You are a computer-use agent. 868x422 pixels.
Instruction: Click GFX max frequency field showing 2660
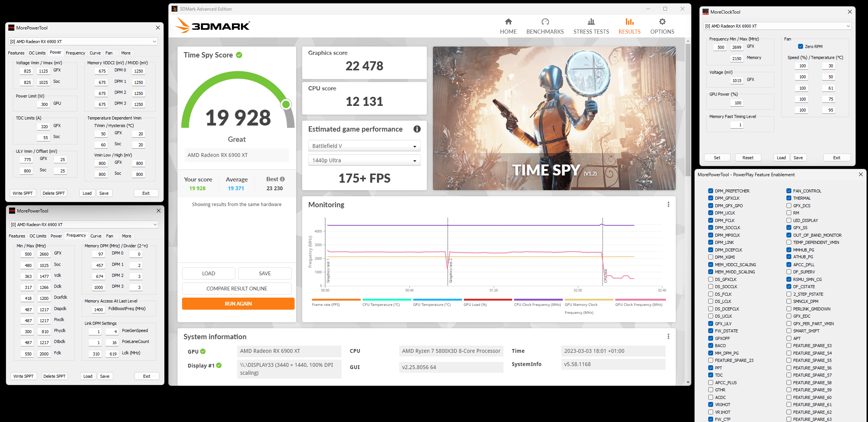[x=44, y=254]
